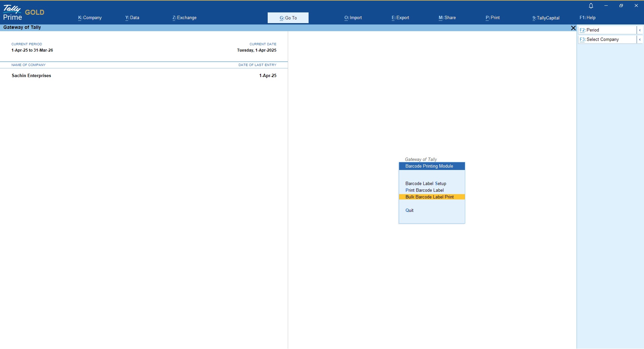This screenshot has height=349, width=644.
Task: Open the P: Print menu
Action: pyautogui.click(x=493, y=18)
